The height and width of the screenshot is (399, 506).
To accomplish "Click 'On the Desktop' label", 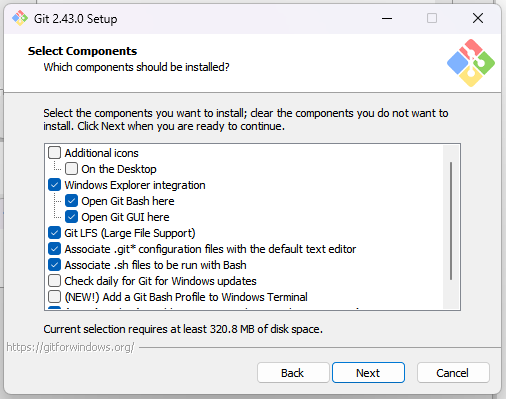I will (x=119, y=169).
